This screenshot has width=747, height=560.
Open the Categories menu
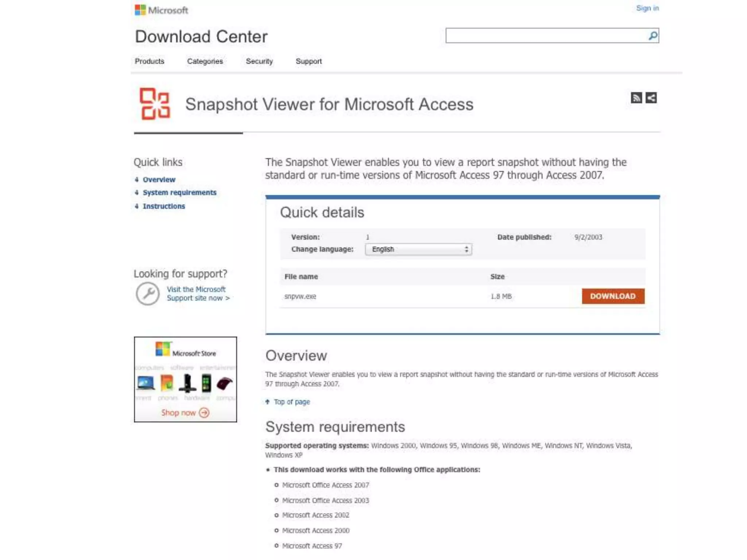205,61
